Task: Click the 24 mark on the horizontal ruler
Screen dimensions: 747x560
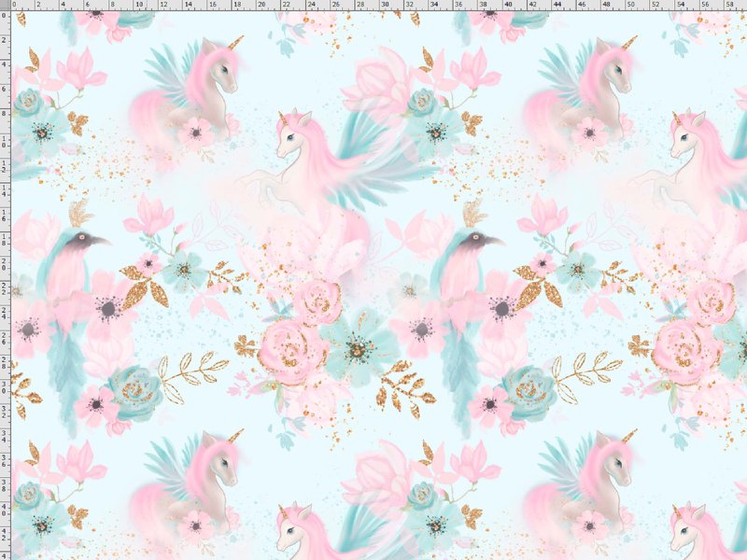Action: pos(312,5)
